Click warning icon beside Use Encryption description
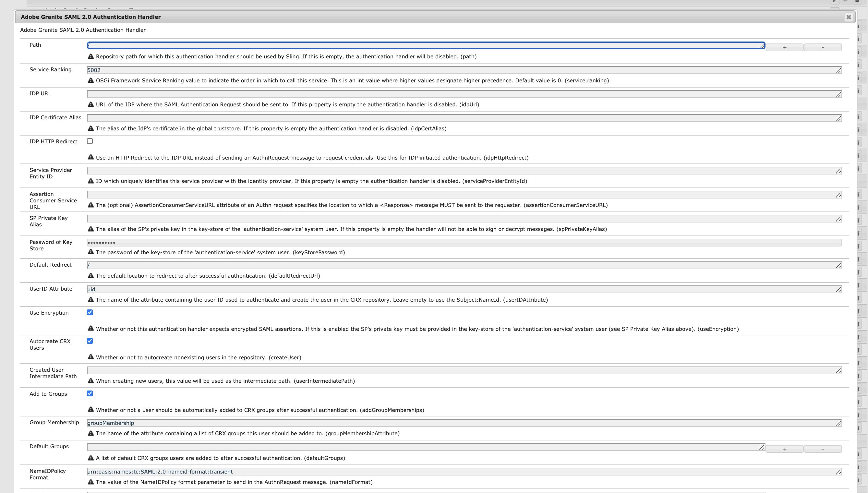The height and width of the screenshot is (493, 868). [91, 329]
